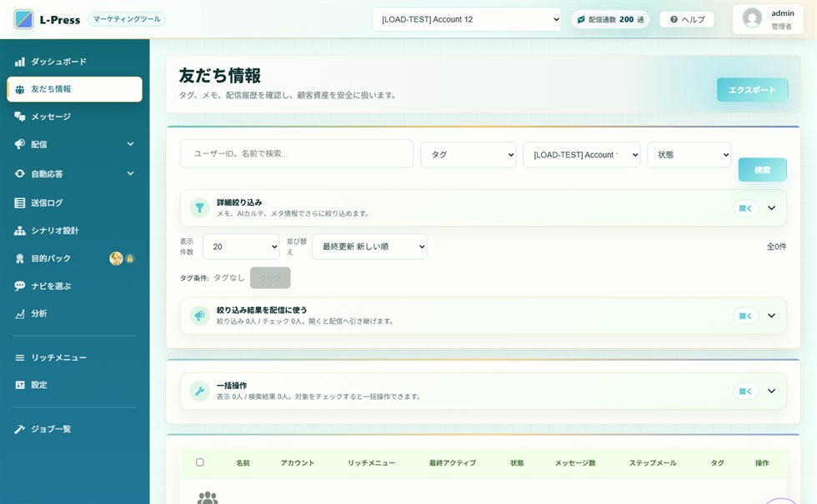Click the send log list icon
Screen dimensions: 817x504
[x=20, y=202]
